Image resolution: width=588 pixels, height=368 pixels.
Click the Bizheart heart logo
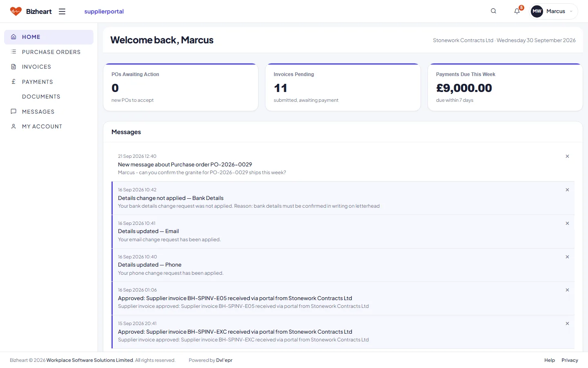tap(16, 11)
